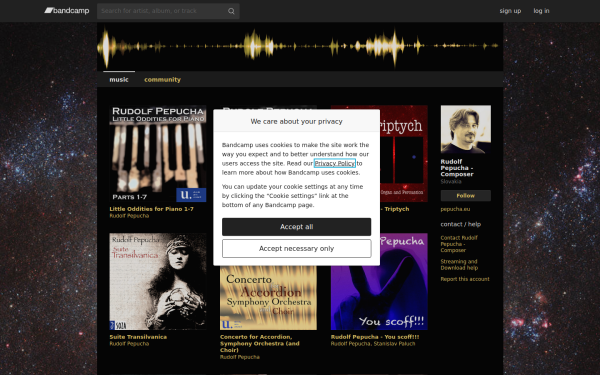The width and height of the screenshot is (600, 375).
Task: Open the Suite Transilvanica album cover
Action: coord(158,282)
